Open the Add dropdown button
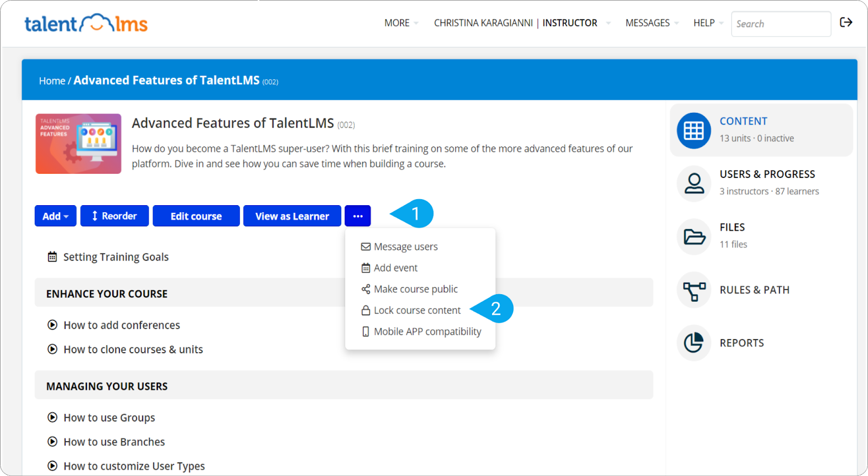The height and width of the screenshot is (476, 868). click(55, 216)
